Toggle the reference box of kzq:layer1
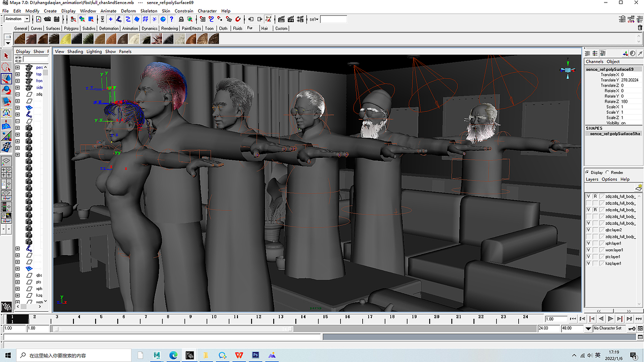This screenshot has width=644, height=362. 595,263
